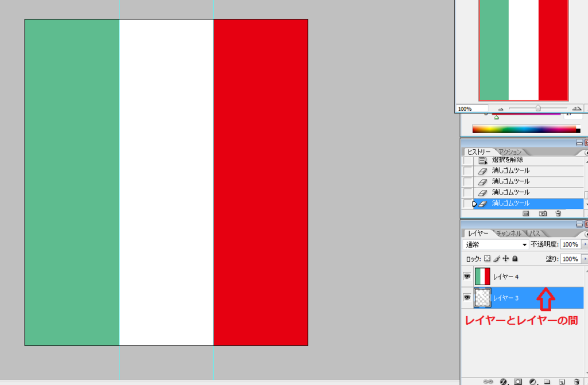Open the 通常 blend mode dropdown
Viewport: 588px width, 385px height.
coord(496,244)
